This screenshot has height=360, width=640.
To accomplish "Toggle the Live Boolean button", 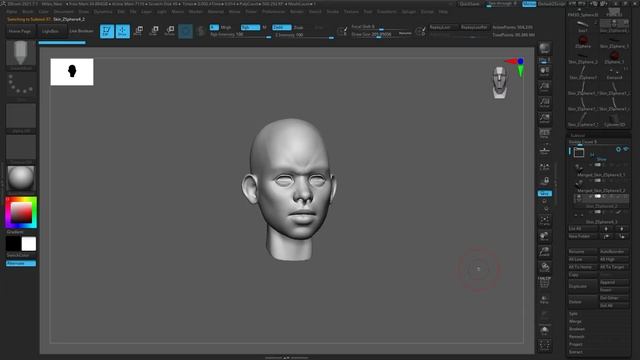I will [x=81, y=31].
